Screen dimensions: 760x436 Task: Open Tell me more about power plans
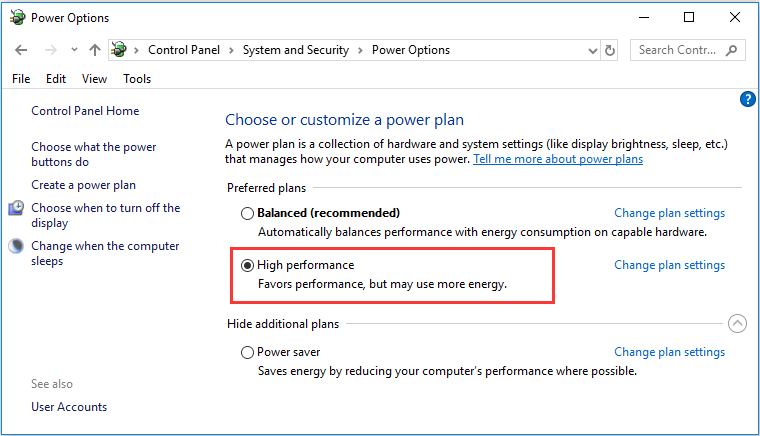558,159
